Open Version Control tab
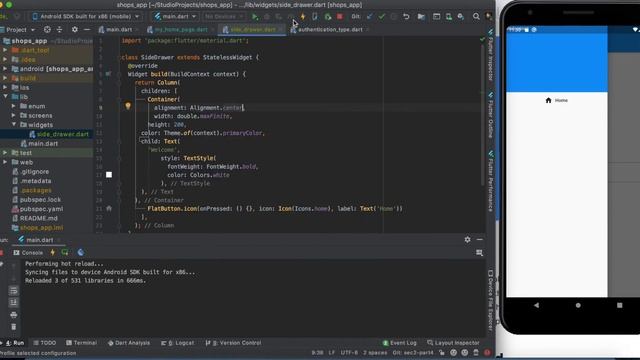This screenshot has height=360, width=640. (233, 343)
